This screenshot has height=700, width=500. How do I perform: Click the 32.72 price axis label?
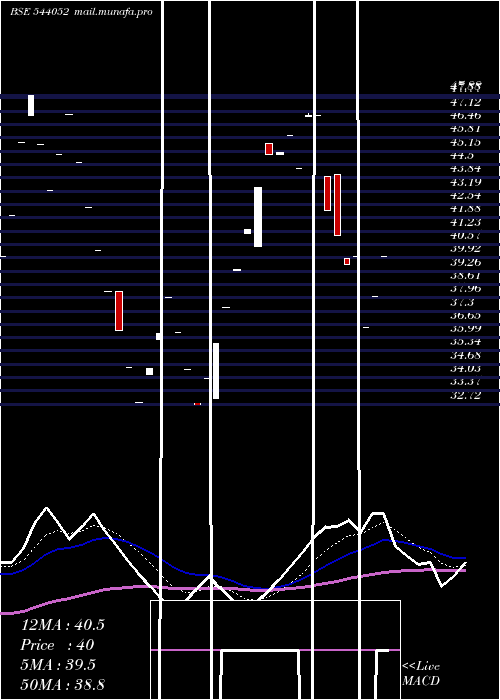click(x=466, y=396)
